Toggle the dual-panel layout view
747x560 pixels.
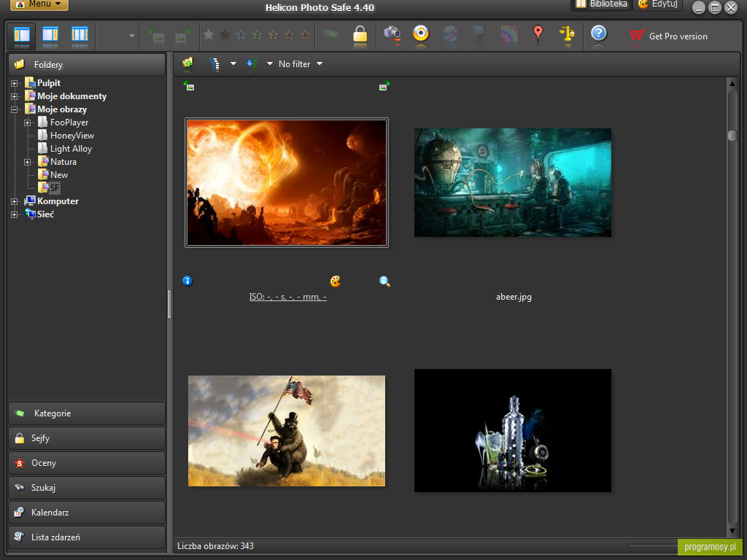[80, 35]
